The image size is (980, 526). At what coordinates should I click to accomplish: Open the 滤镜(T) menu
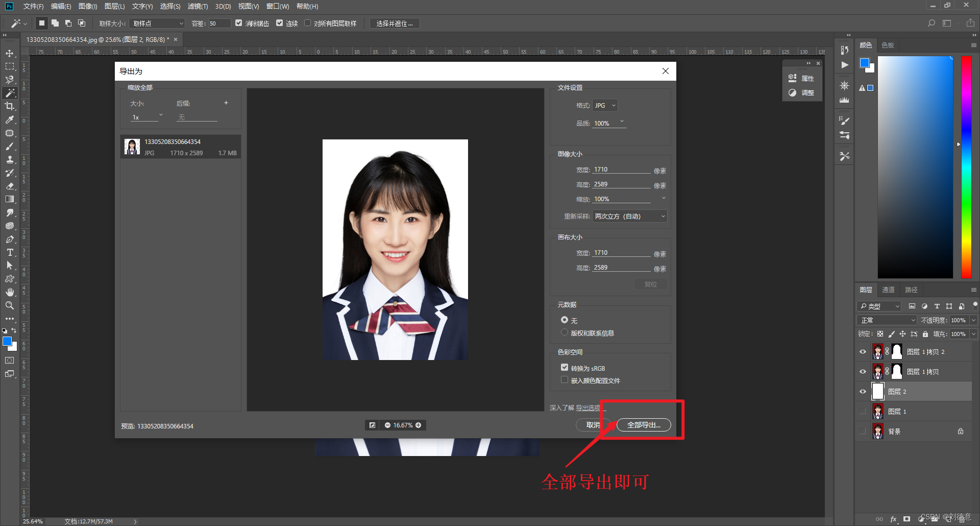point(198,6)
